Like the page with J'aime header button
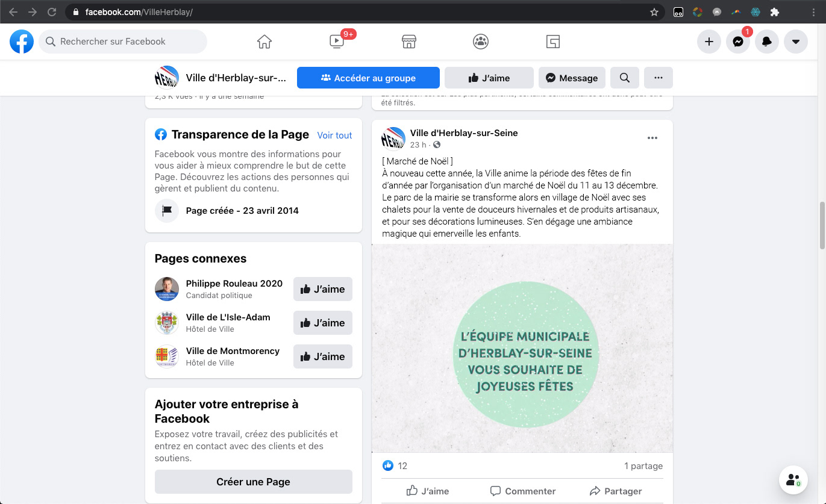 (489, 78)
